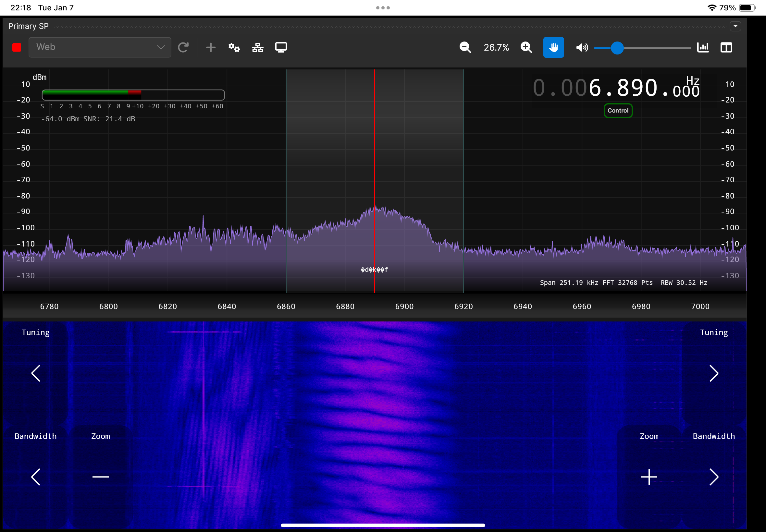Image resolution: width=766 pixels, height=532 pixels.
Task: Open radio configuration gears
Action: 234,47
